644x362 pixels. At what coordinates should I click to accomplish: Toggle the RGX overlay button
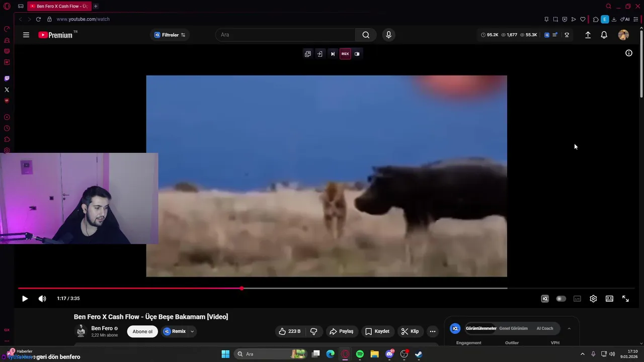[345, 54]
